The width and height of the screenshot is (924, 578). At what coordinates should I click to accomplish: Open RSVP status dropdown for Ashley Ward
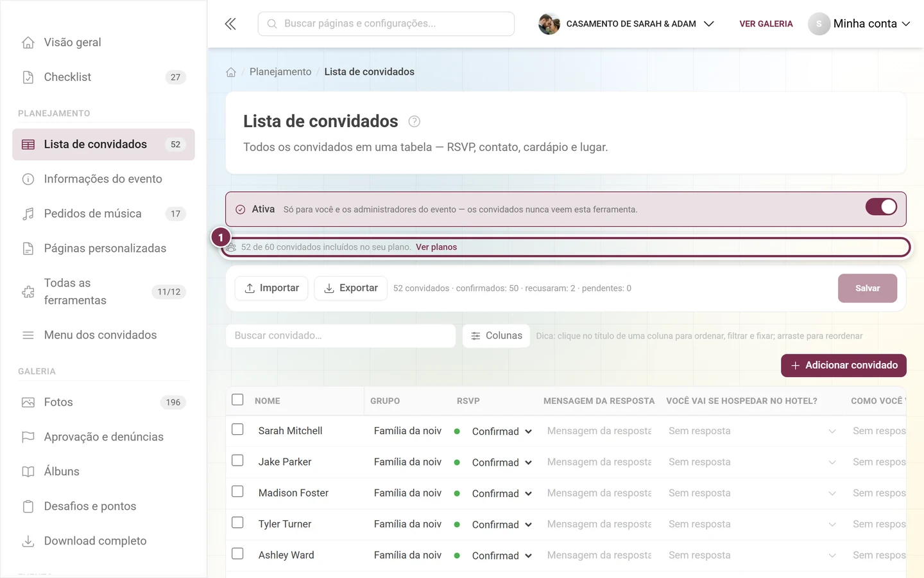(x=502, y=556)
